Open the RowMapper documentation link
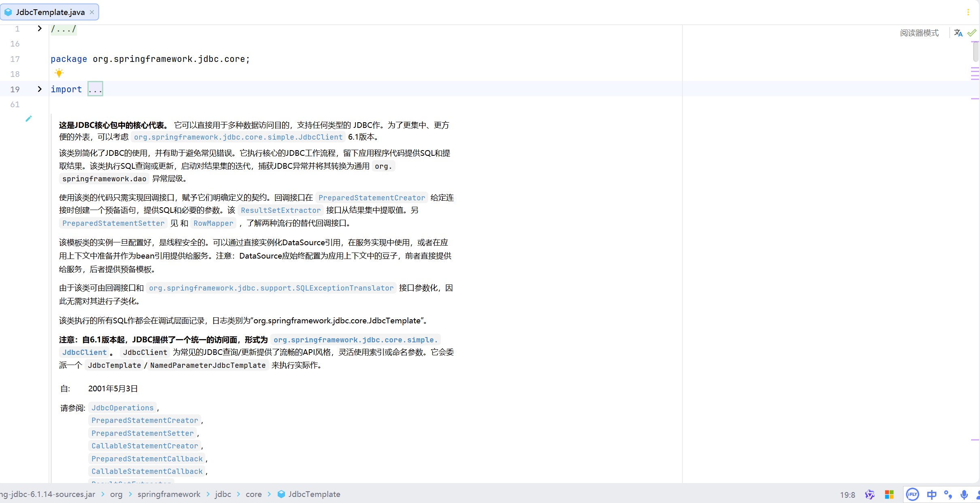This screenshot has width=980, height=503. point(213,223)
